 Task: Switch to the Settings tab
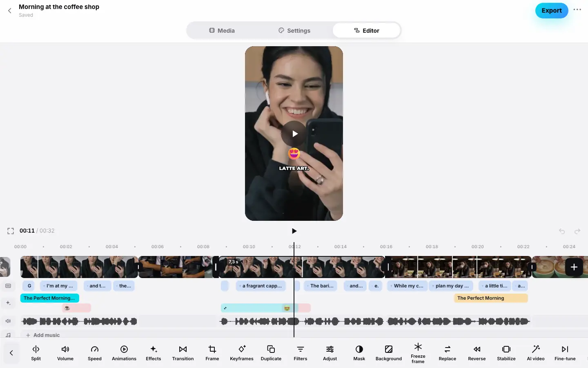point(294,31)
